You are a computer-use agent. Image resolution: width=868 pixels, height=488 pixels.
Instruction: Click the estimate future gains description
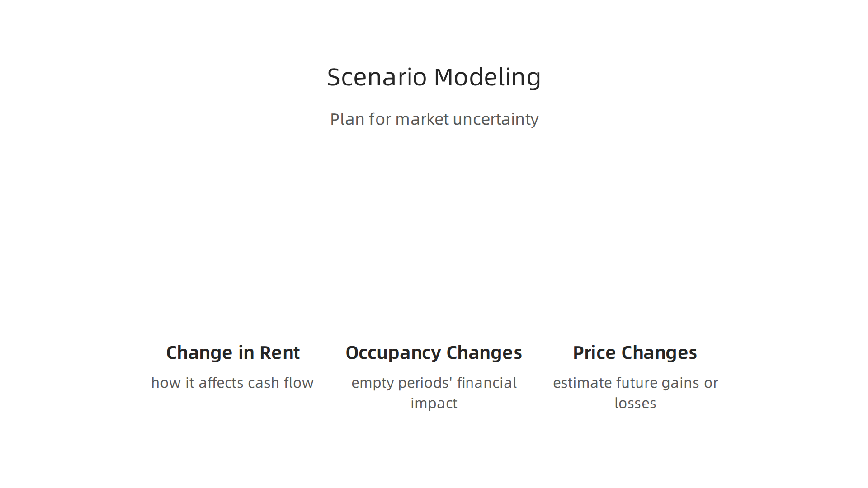click(x=635, y=393)
